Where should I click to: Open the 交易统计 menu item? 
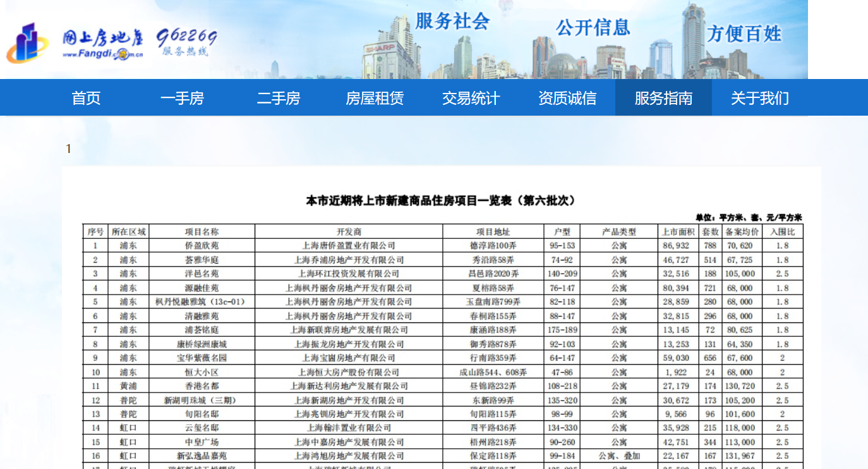coord(471,98)
